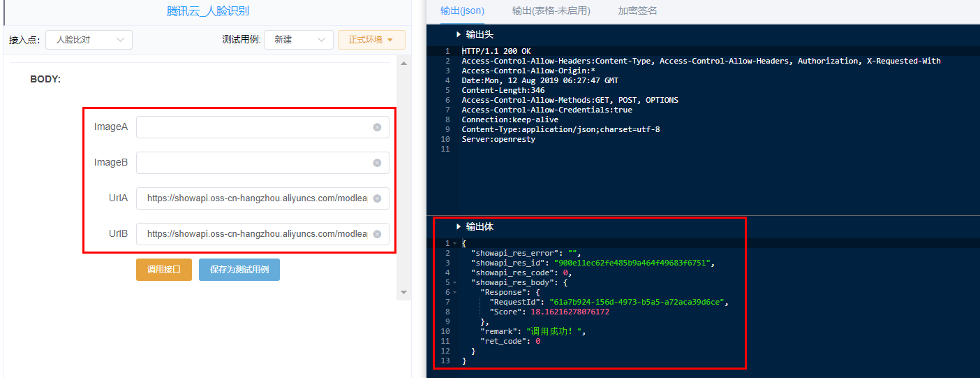This screenshot has height=378, width=980.
Task: Fold Response object at line 6
Action: tap(455, 293)
